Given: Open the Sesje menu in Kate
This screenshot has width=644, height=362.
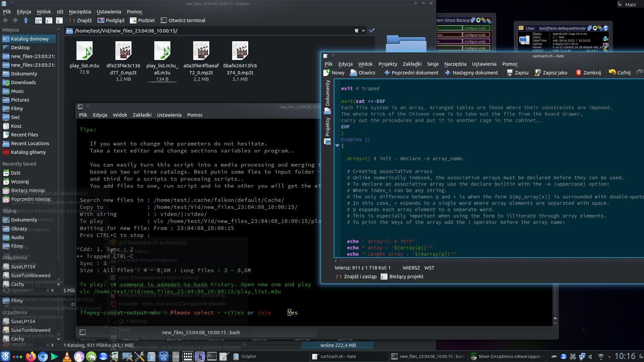Looking at the screenshot, I should [433, 64].
